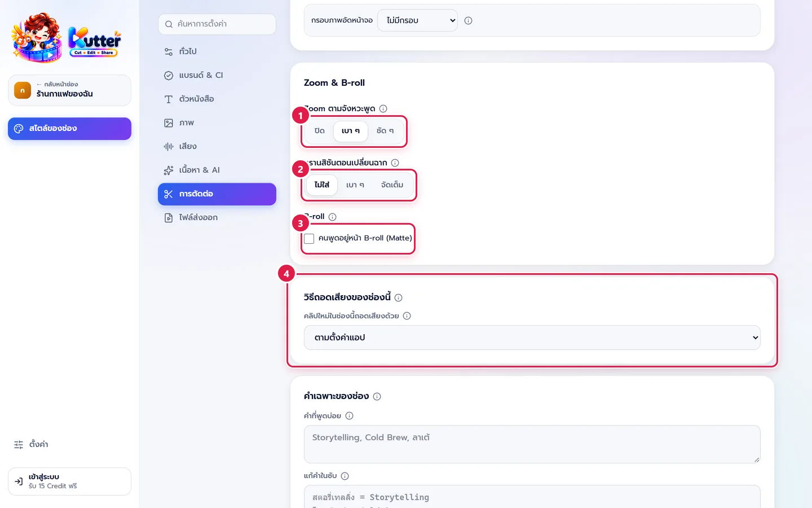
Task: Click the สไตล์ของช่อง sidebar button
Action: click(69, 129)
